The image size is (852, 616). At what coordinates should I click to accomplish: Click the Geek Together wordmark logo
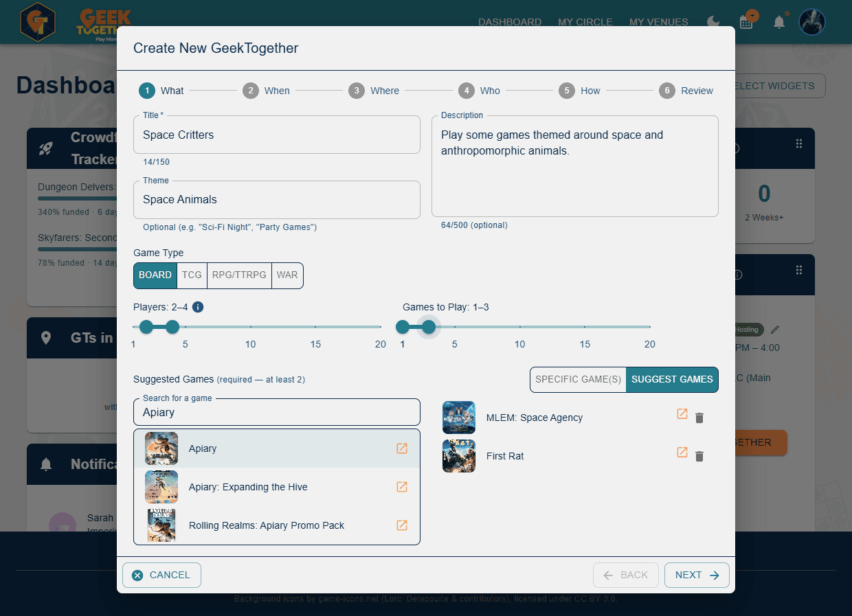pos(103,25)
